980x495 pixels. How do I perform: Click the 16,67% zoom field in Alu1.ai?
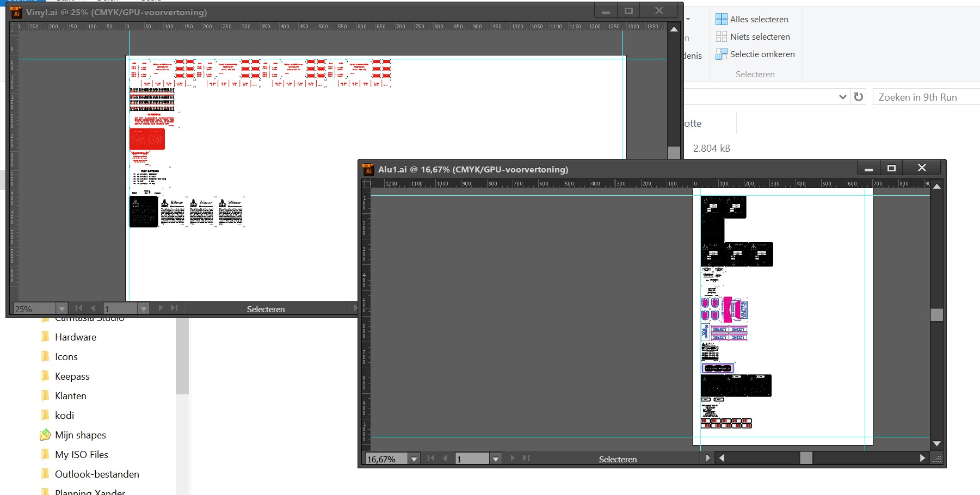click(387, 459)
